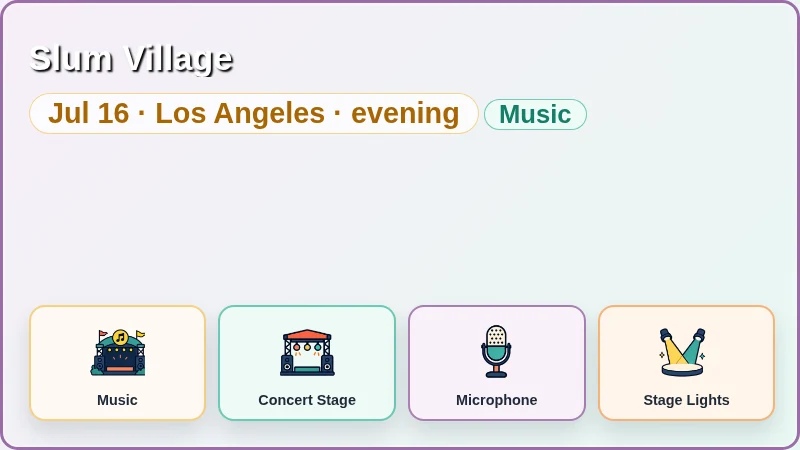Click 'Jul 16' in the date pill
The width and height of the screenshot is (800, 450).
click(x=89, y=113)
